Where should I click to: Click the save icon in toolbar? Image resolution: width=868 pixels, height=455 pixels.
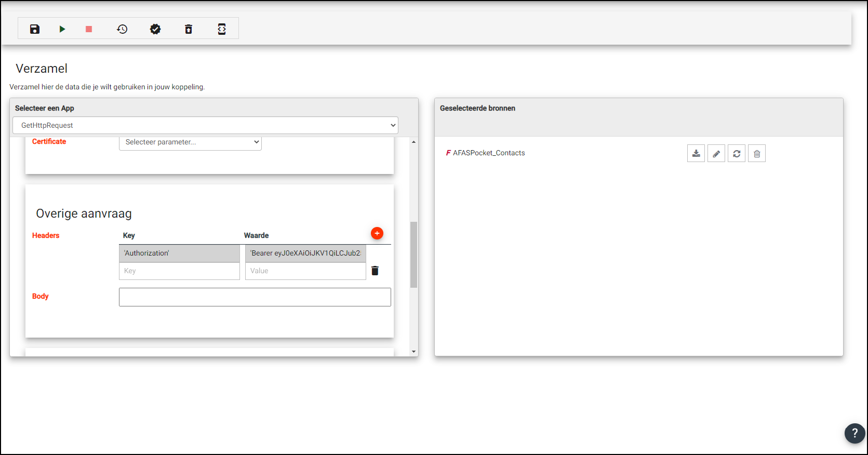pyautogui.click(x=35, y=29)
